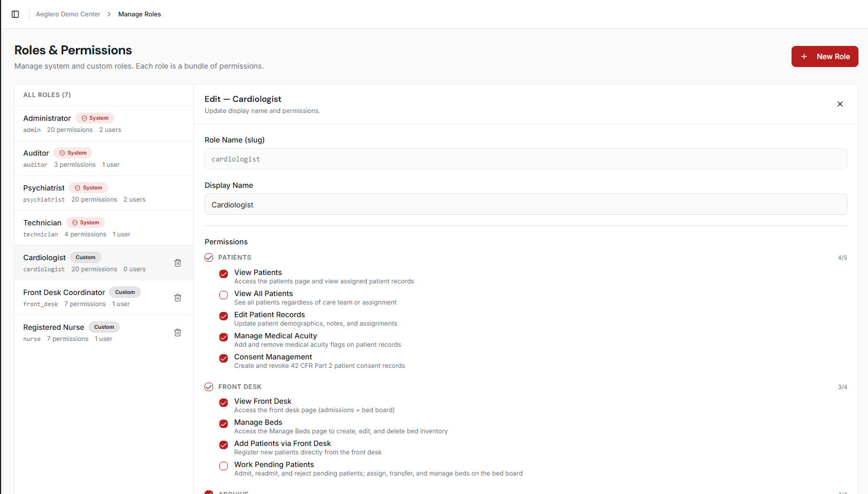This screenshot has width=868, height=494.
Task: Click the Custom badge on Cardiologist
Action: click(x=85, y=258)
